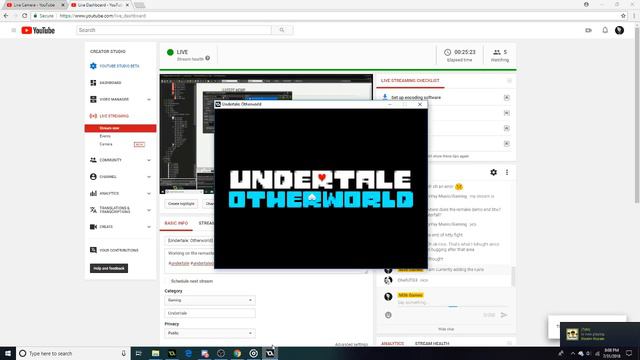Viewport: 640px width, 360px height.
Task: Switch to Live Camera browser tab
Action: 34,5
